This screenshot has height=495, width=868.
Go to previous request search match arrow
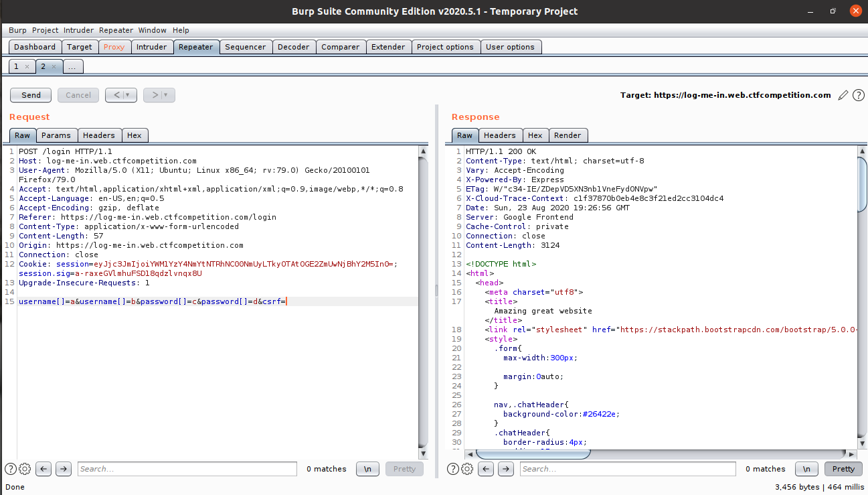(x=44, y=469)
